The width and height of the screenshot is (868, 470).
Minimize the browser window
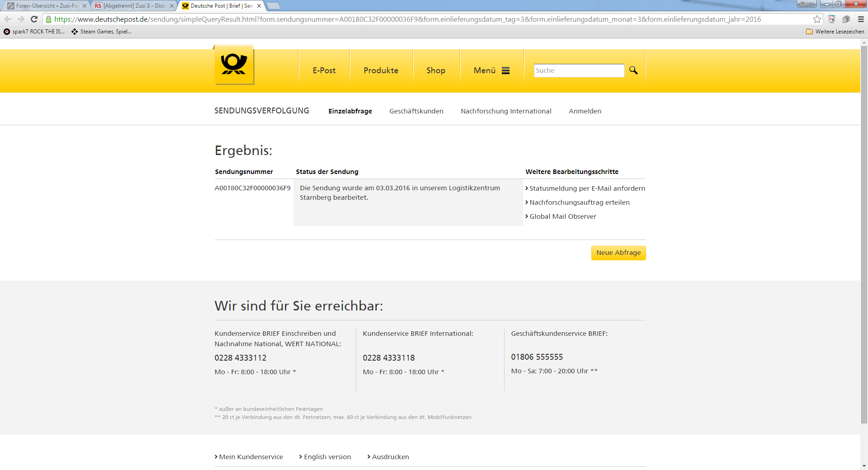[x=826, y=4]
